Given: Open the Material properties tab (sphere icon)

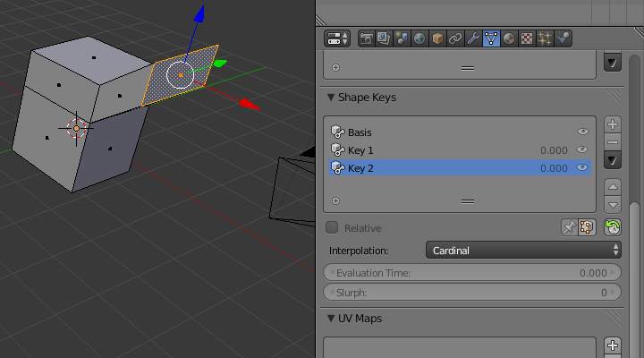Looking at the screenshot, I should coord(509,38).
